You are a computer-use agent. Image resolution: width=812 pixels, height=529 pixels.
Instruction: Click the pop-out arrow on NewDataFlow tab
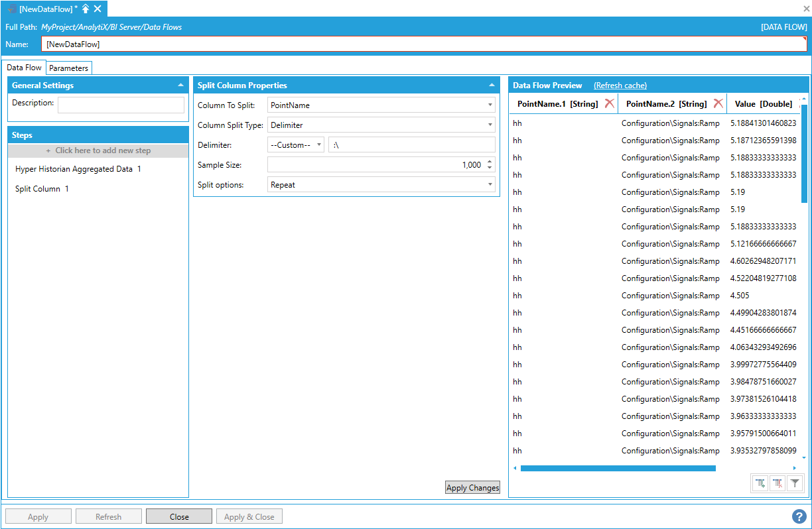click(86, 9)
